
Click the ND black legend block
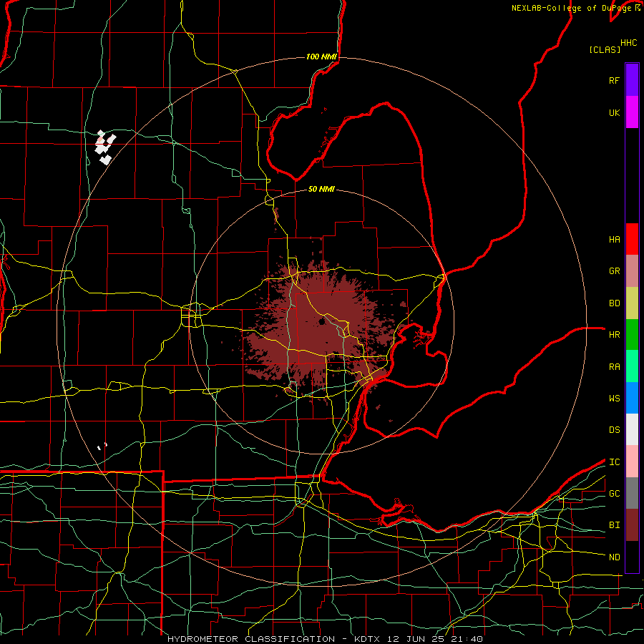pyautogui.click(x=632, y=557)
